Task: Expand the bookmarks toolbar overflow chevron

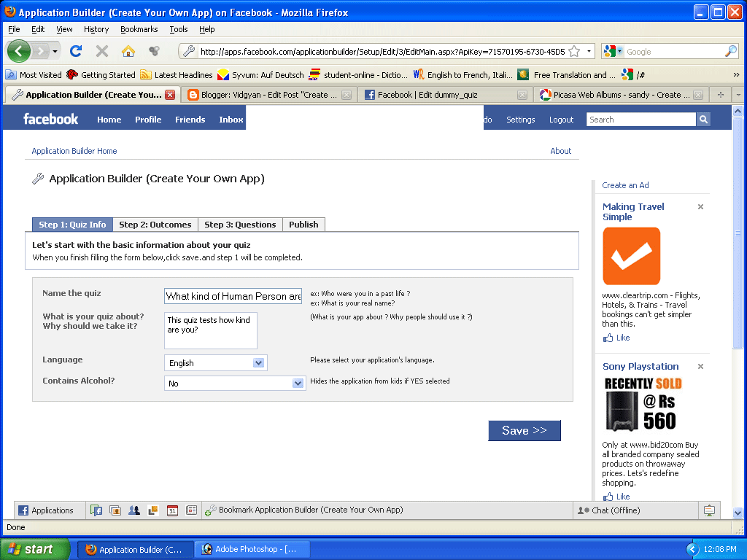Action: click(736, 75)
